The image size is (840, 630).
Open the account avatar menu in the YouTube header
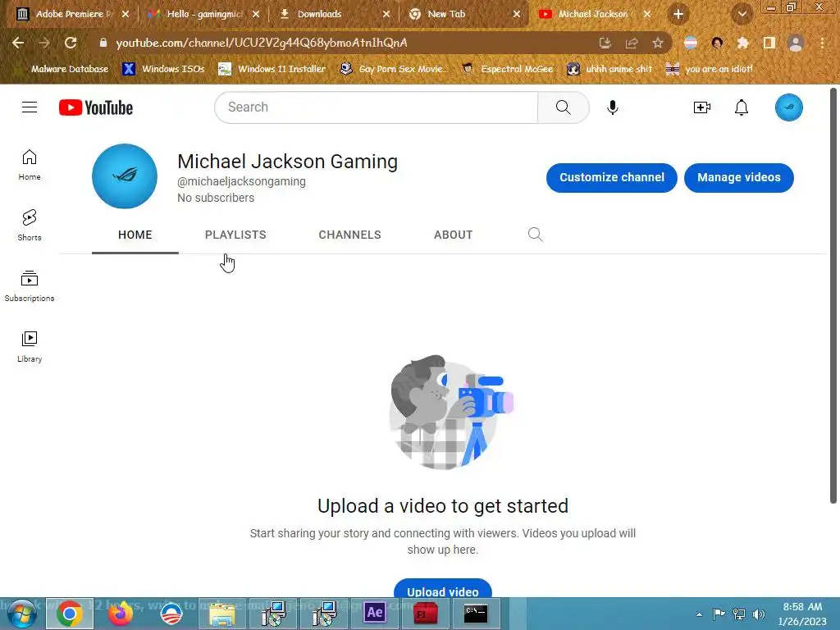point(788,107)
